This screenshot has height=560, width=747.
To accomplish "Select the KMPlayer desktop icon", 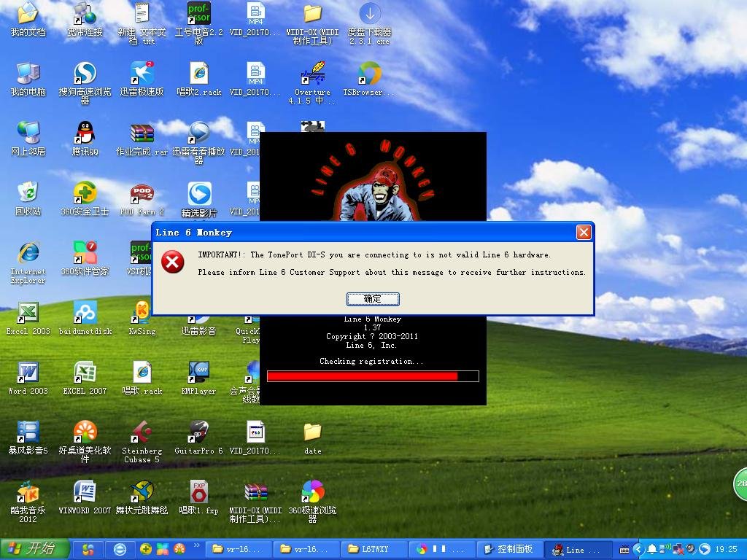I will pos(198,375).
